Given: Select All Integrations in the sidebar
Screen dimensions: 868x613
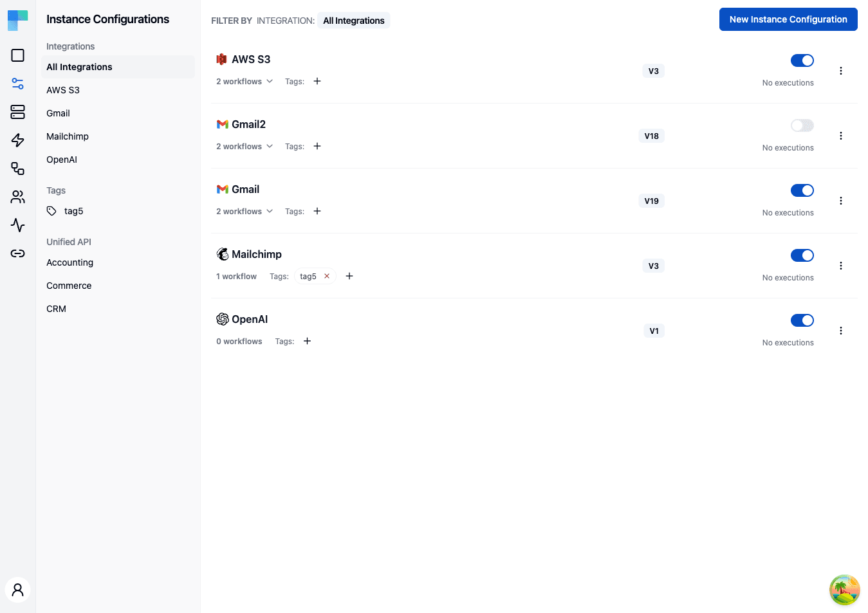Looking at the screenshot, I should click(x=118, y=67).
